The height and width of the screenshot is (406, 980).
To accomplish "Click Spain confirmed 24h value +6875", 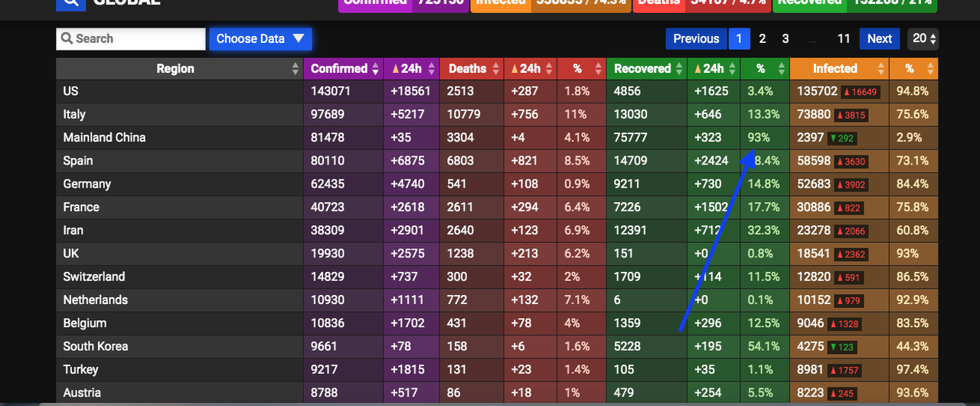I will [x=406, y=161].
